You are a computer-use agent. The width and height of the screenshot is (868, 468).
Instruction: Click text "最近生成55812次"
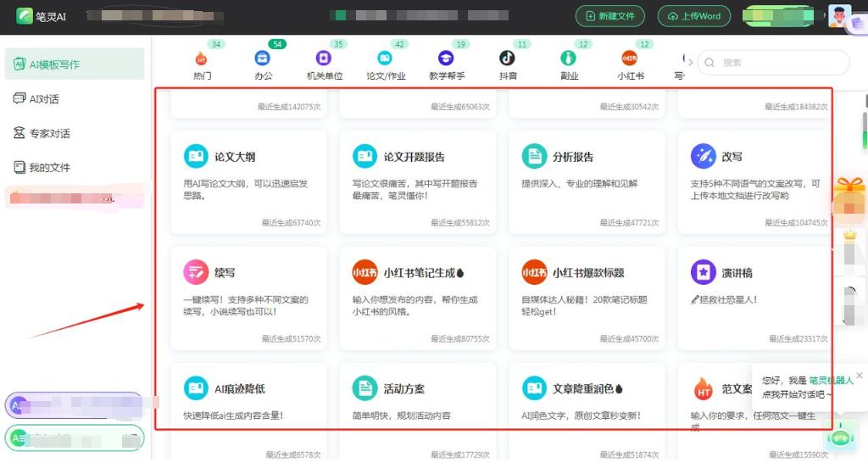[460, 223]
